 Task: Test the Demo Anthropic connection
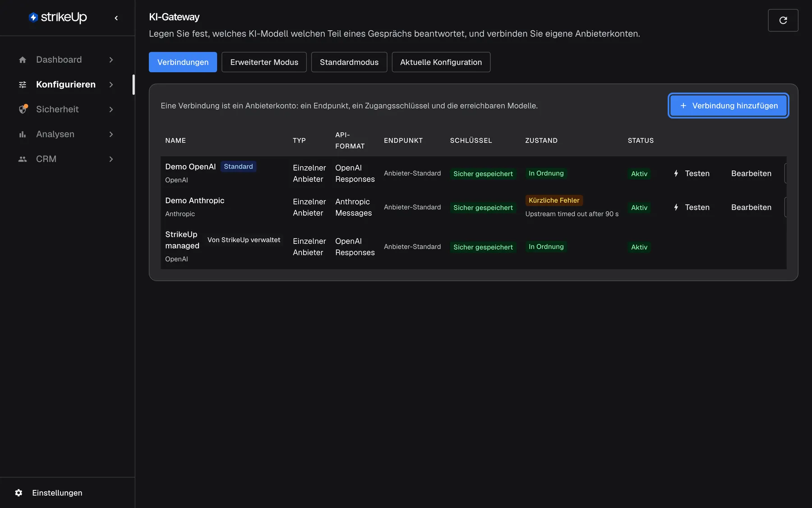pyautogui.click(x=691, y=207)
